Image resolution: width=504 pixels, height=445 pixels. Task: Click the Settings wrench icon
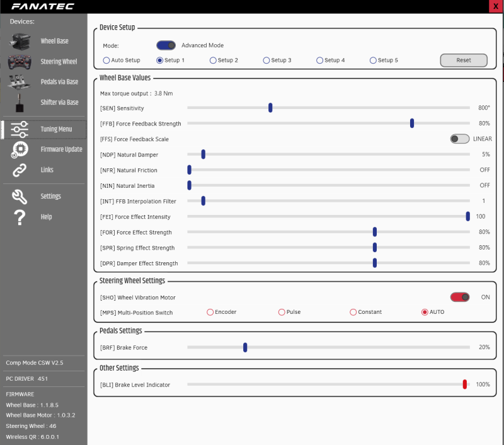[20, 197]
